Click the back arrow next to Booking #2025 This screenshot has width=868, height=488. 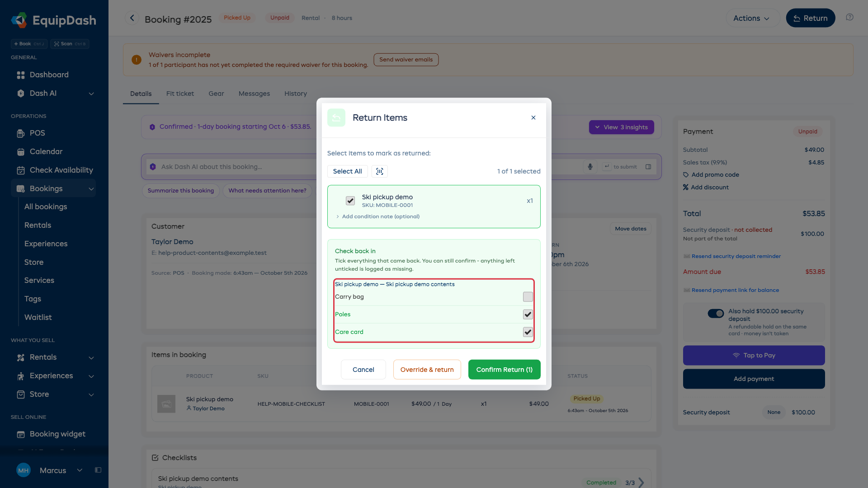(132, 18)
